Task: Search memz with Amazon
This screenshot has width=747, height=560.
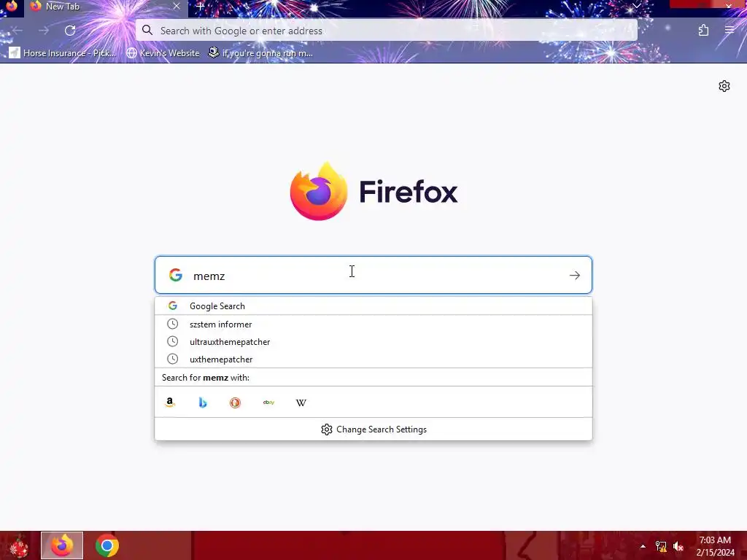Action: (x=169, y=402)
